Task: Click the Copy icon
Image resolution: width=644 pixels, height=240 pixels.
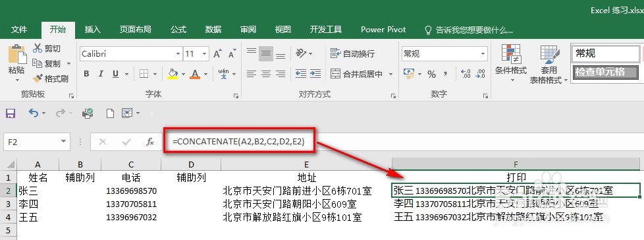Action: coord(38,63)
